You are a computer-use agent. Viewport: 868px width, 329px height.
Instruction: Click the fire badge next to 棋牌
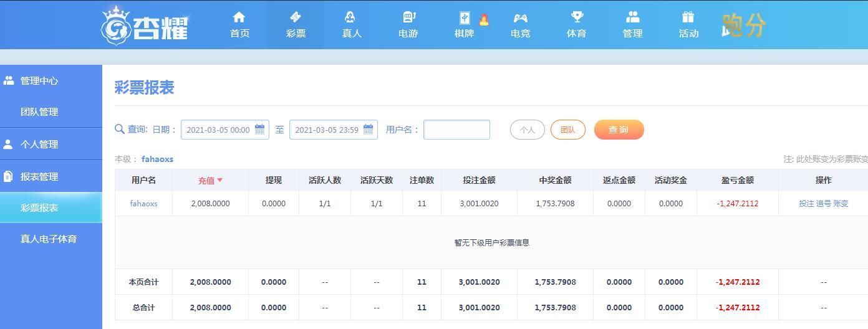[484, 19]
